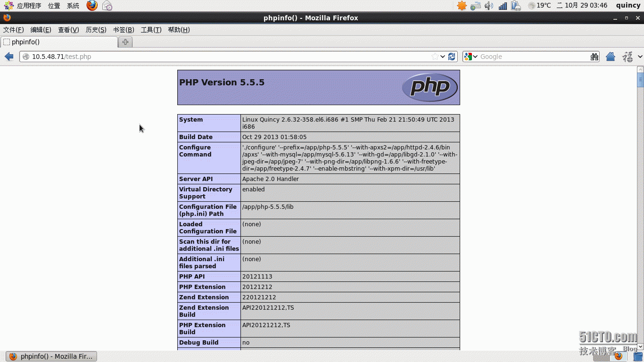Click the phpinfo() taskbar window button

pyautogui.click(x=51, y=356)
